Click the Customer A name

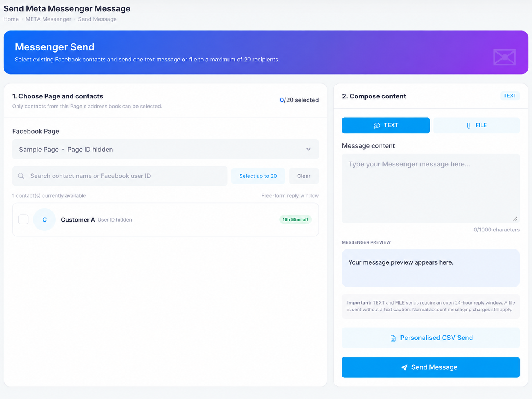pos(78,220)
